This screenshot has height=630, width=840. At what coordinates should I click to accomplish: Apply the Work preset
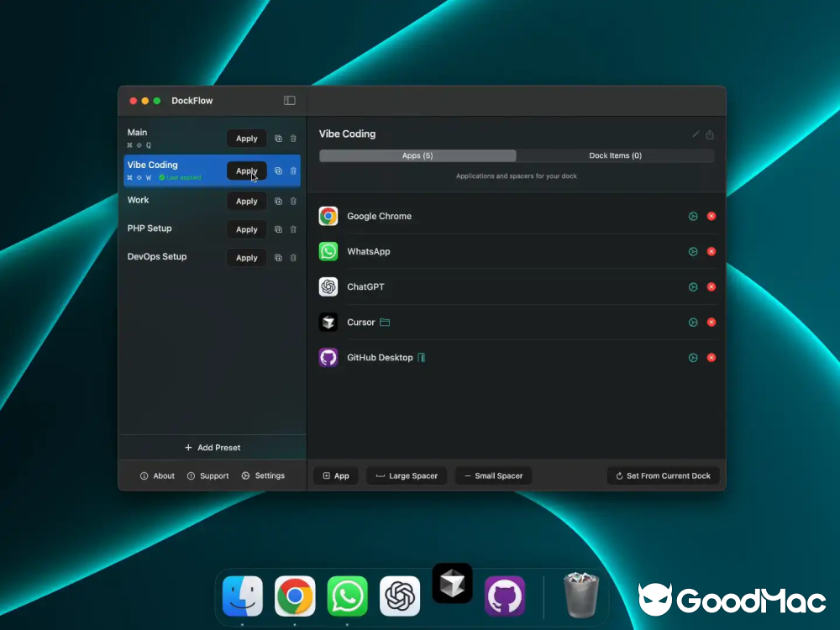(246, 202)
